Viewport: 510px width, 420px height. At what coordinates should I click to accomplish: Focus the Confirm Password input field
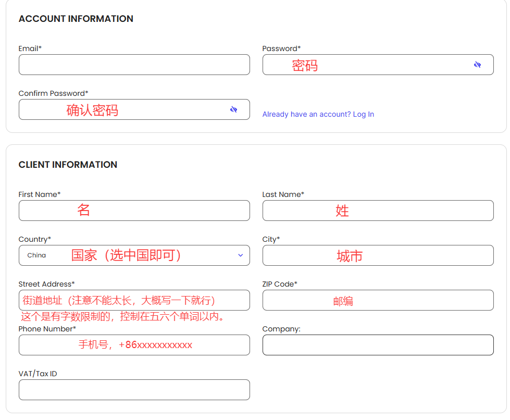click(134, 109)
